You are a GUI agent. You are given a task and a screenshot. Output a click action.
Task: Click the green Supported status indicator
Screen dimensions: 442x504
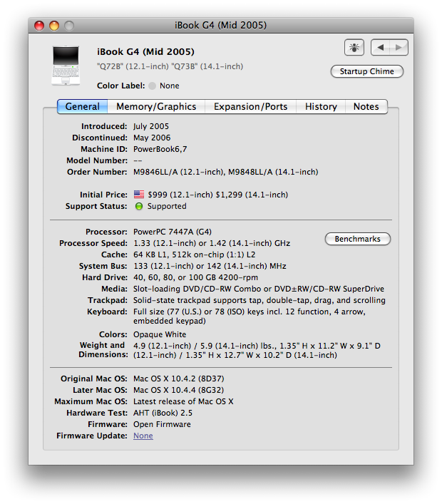click(x=139, y=206)
